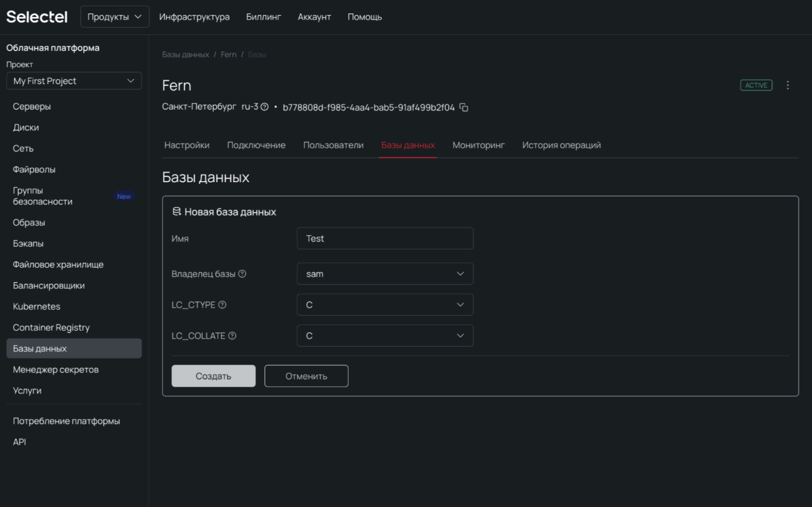Open the Владелец базы dropdown showing sam
This screenshot has height=507, width=812.
click(384, 274)
